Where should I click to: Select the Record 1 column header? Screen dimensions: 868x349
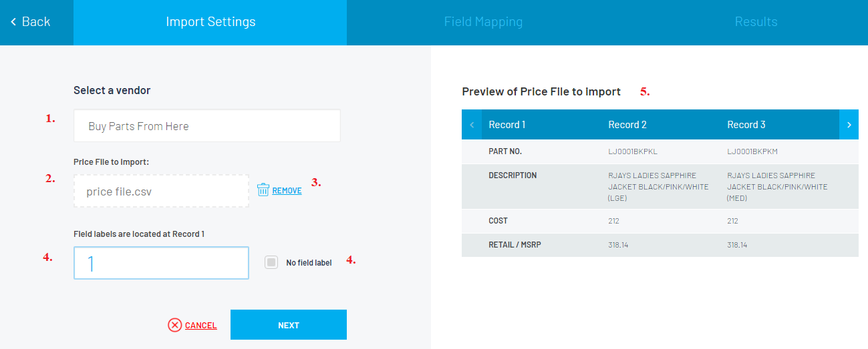point(507,125)
